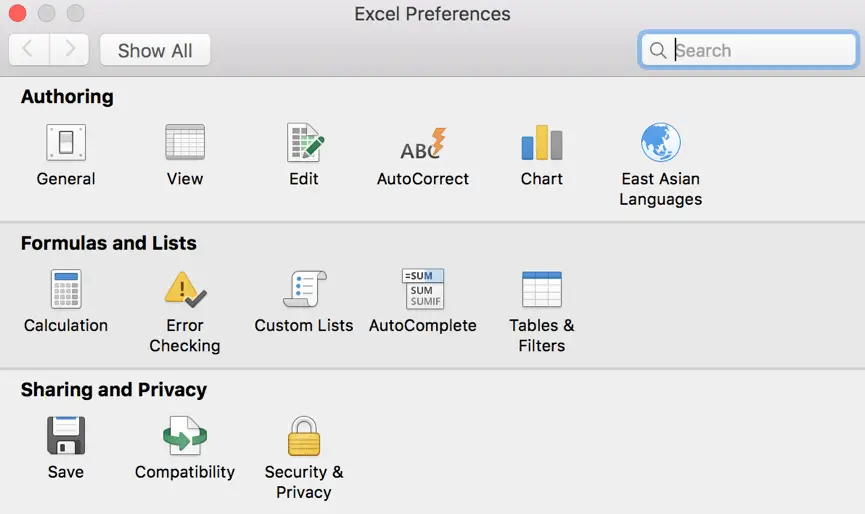Click the Show All button
Screen dimensions: 865x514
155,50
